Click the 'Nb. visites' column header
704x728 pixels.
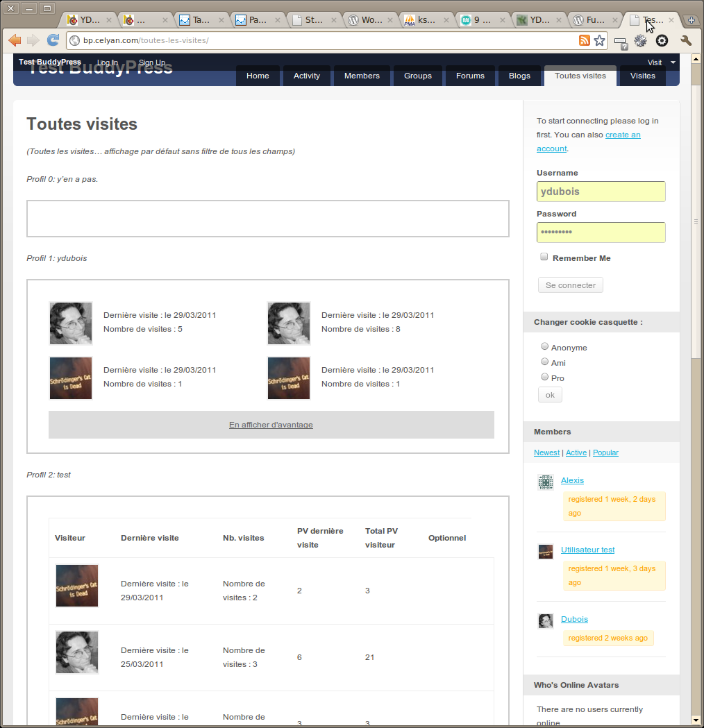pos(243,538)
